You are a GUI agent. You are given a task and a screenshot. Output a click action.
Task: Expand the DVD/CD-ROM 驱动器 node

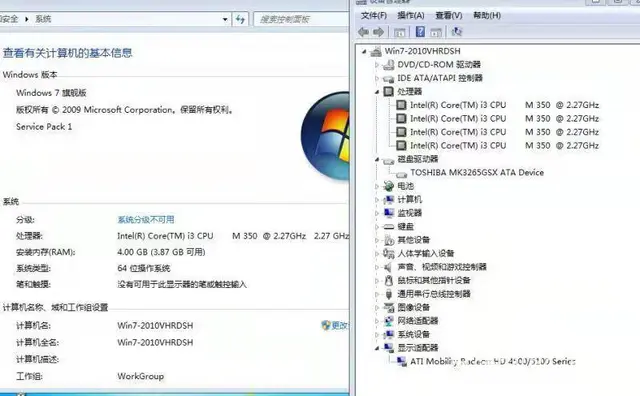377,65
